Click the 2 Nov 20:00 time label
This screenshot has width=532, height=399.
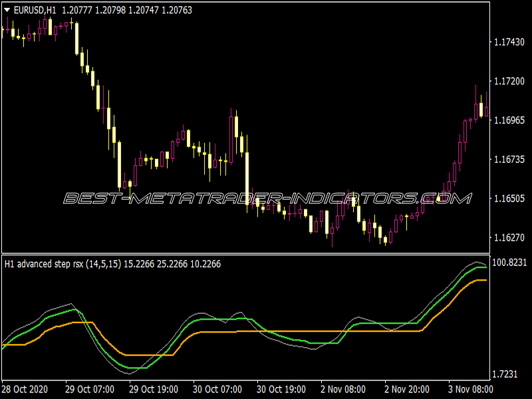coord(407,389)
